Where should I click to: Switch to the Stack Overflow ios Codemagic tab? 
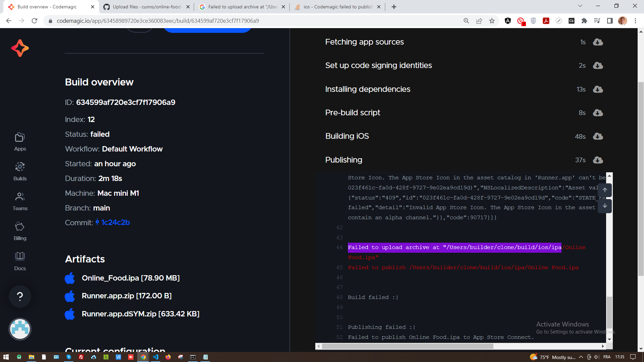coord(338,7)
